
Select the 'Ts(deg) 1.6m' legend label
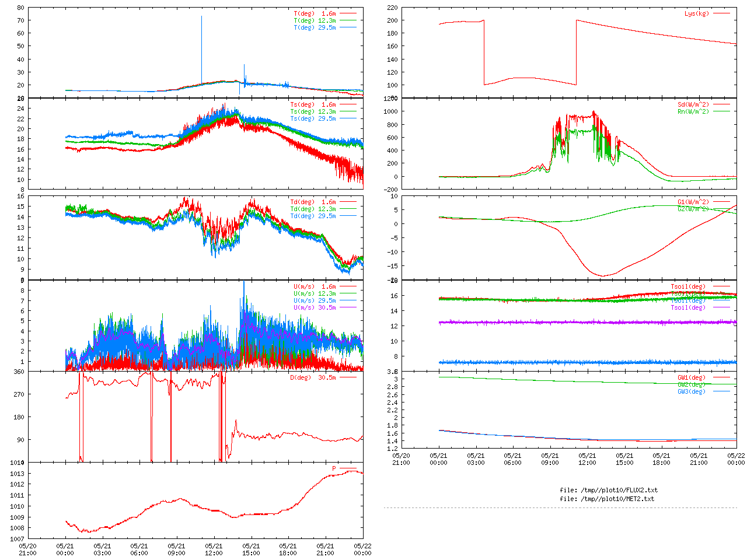313,105
